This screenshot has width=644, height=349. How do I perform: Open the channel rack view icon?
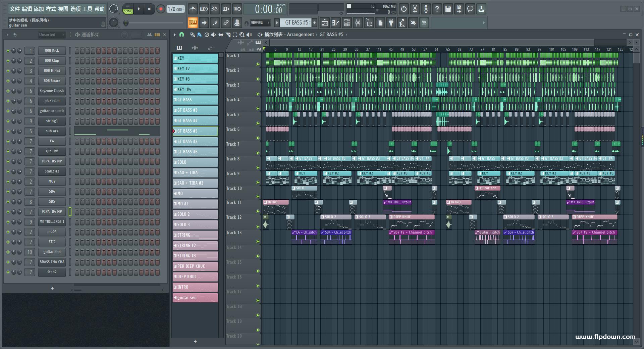(347, 23)
